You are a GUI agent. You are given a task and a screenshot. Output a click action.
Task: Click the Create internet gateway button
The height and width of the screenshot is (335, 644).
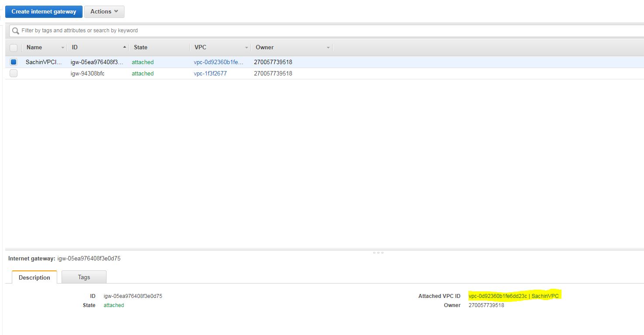44,12
